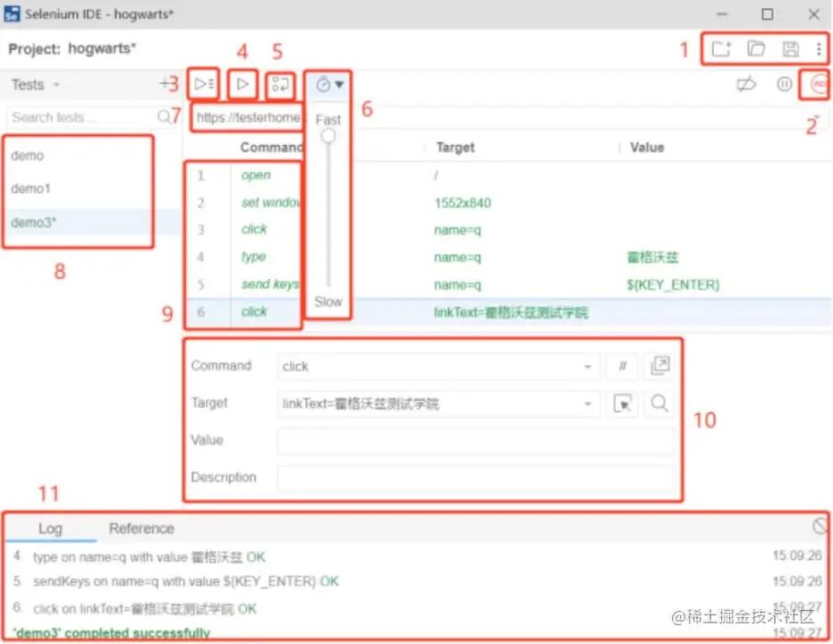Open the Target field dropdown

[x=588, y=403]
